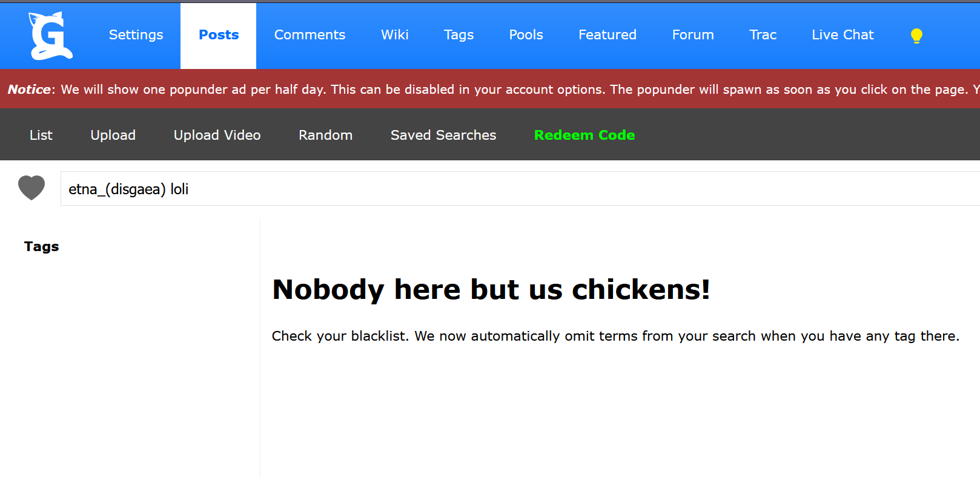
Task: Open Live Chat
Action: [843, 35]
